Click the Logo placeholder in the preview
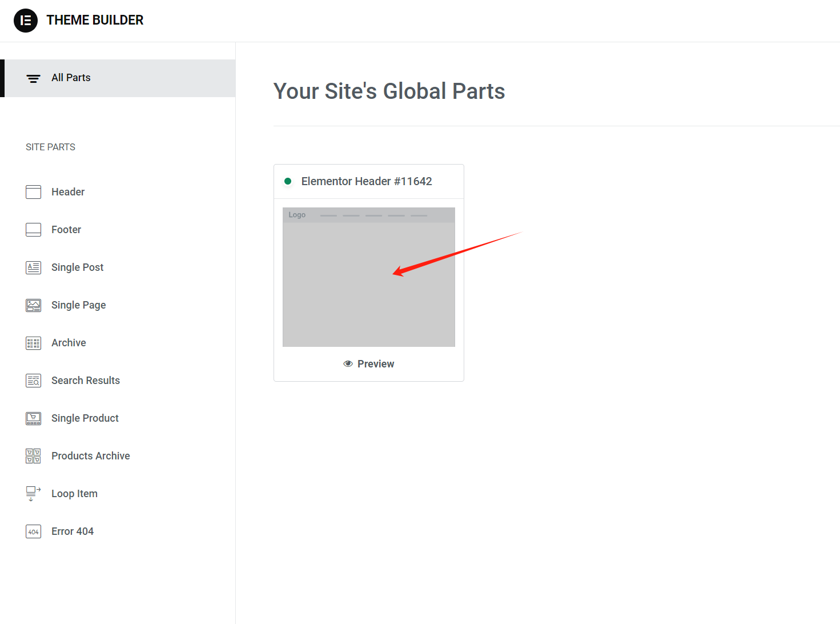 [x=297, y=214]
